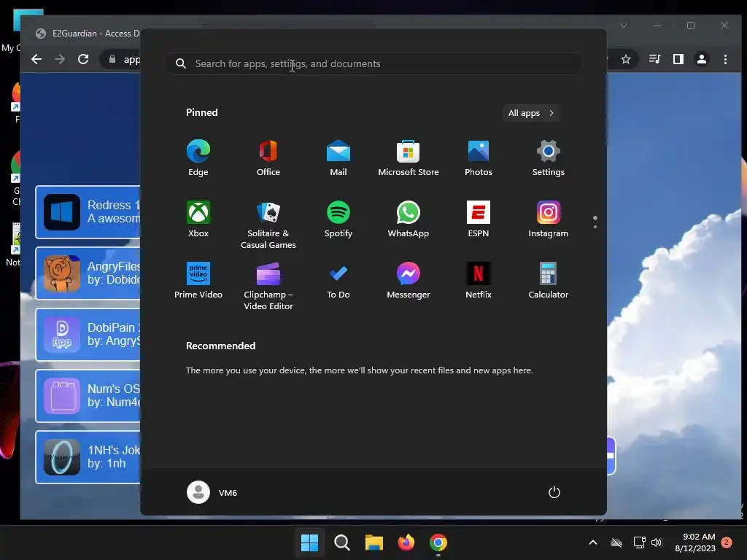Viewport: 747px width, 560px height.
Task: Launch Firefox from the taskbar
Action: coord(406,542)
